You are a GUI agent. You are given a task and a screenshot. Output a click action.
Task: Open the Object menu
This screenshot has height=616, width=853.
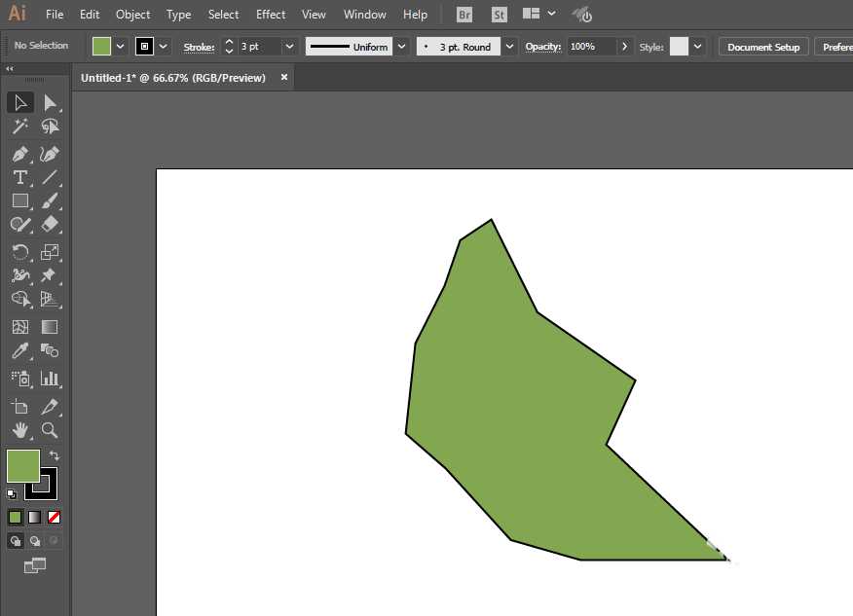tap(132, 15)
